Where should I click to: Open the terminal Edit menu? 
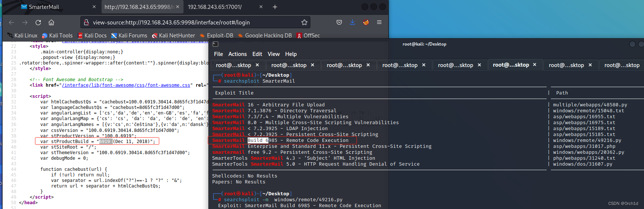(257, 54)
